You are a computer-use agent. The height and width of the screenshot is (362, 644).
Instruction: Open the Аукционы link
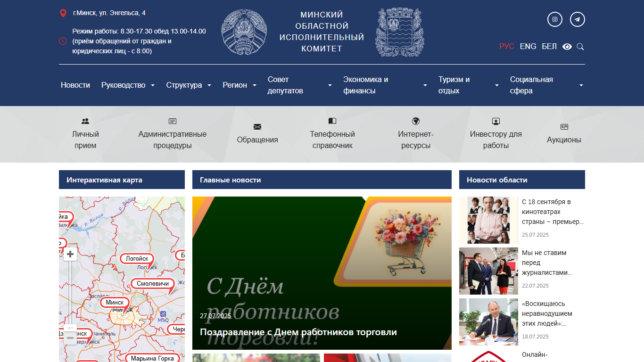(564, 140)
